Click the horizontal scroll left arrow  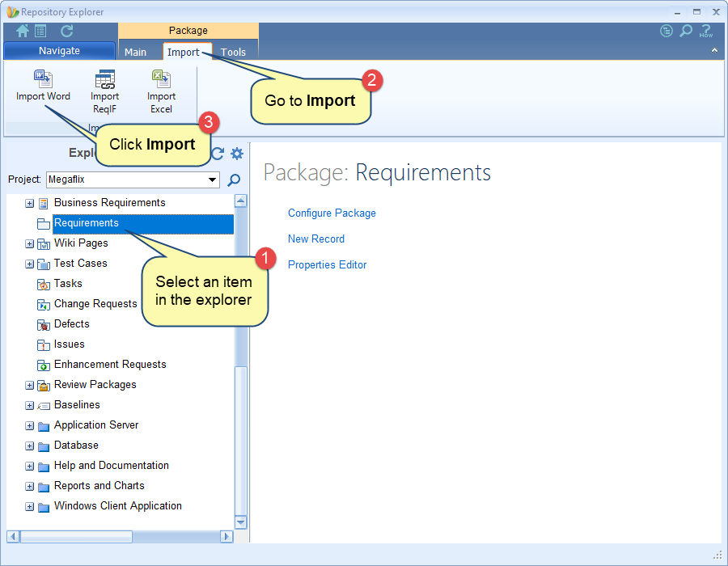click(x=14, y=537)
